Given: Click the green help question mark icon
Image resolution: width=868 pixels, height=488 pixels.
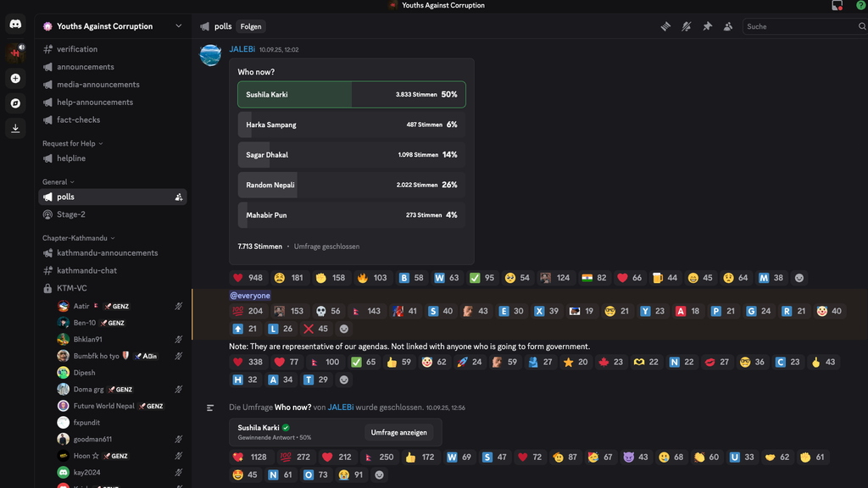Looking at the screenshot, I should click(861, 6).
